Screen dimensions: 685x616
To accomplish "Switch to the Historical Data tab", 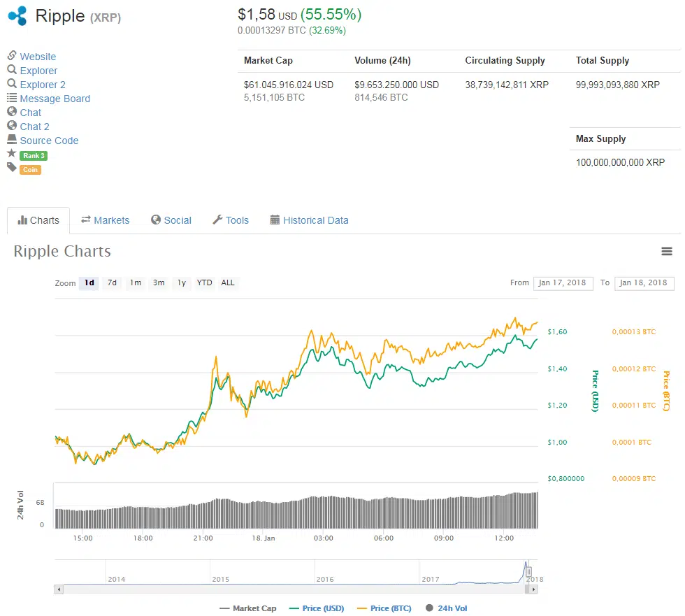I will 309,220.
